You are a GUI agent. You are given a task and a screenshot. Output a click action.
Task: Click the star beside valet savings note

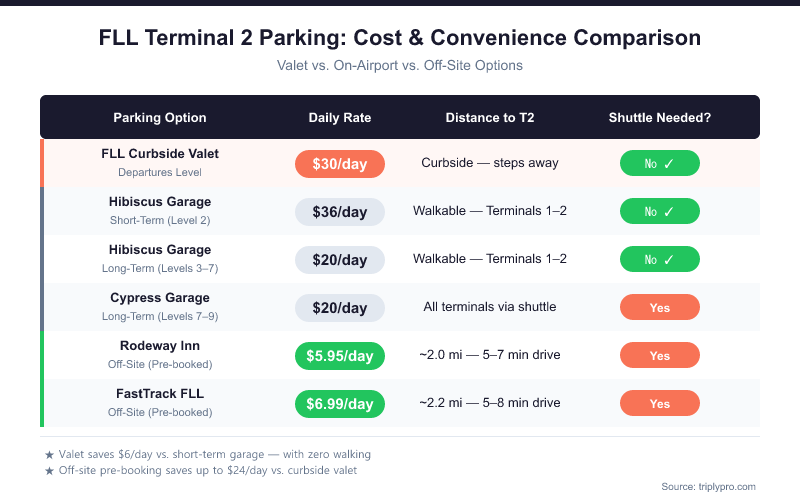coord(49,455)
